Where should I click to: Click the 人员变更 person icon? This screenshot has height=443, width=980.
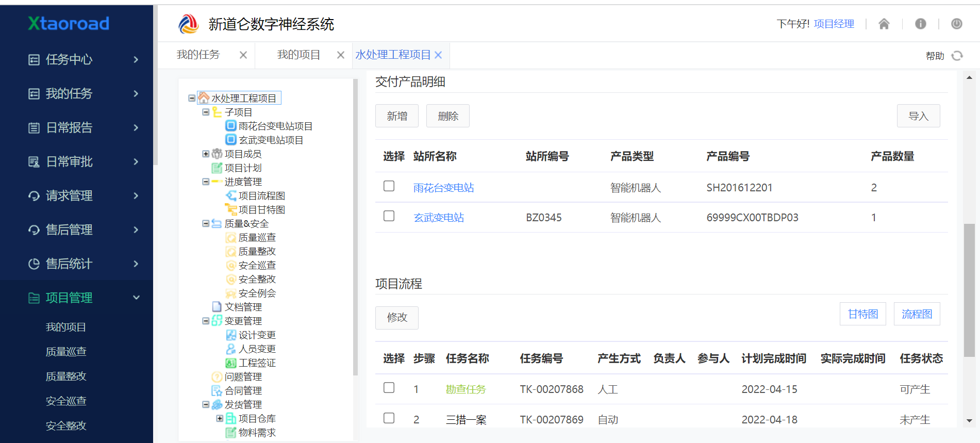(x=231, y=349)
